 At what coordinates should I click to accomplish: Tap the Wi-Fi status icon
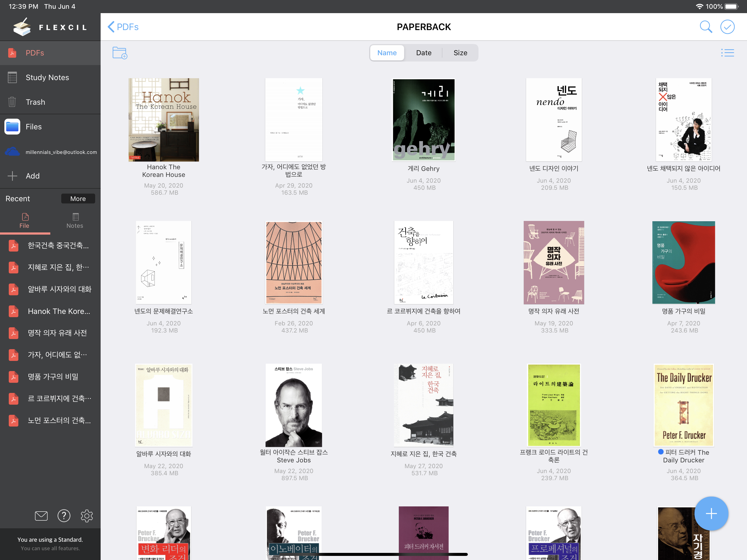699,6
